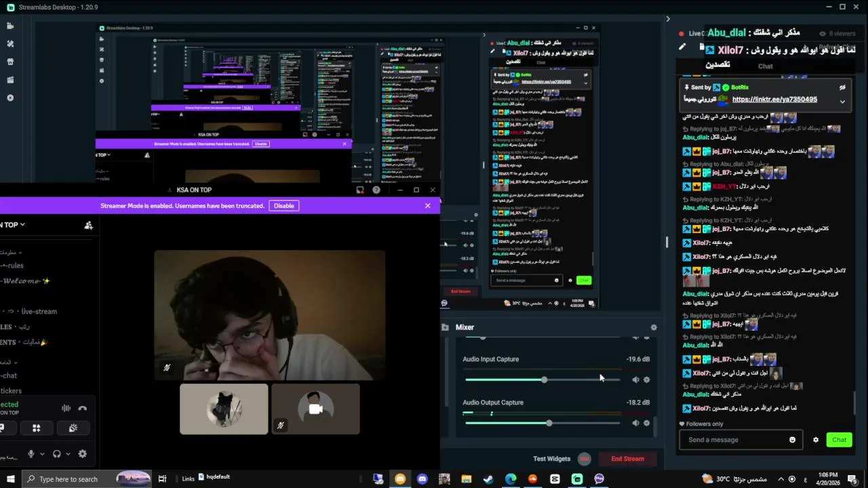The image size is (868, 488).
Task: Open KSA ON TOP server dropdown
Action: pyautogui.click(x=12, y=224)
